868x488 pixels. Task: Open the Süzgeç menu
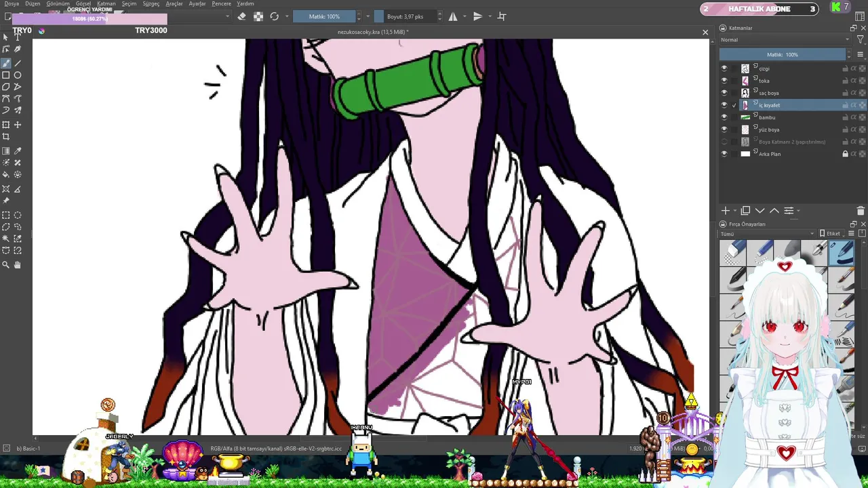pos(151,3)
